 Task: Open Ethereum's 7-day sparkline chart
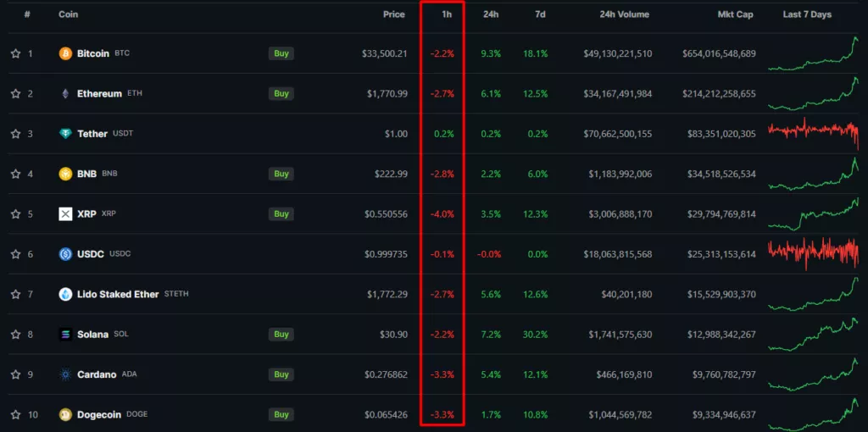pos(814,93)
